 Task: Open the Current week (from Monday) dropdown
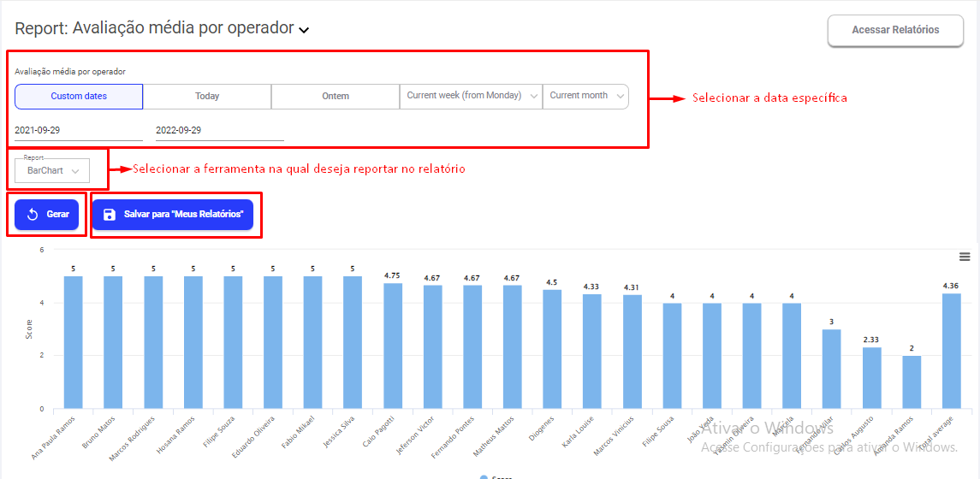[x=472, y=97]
